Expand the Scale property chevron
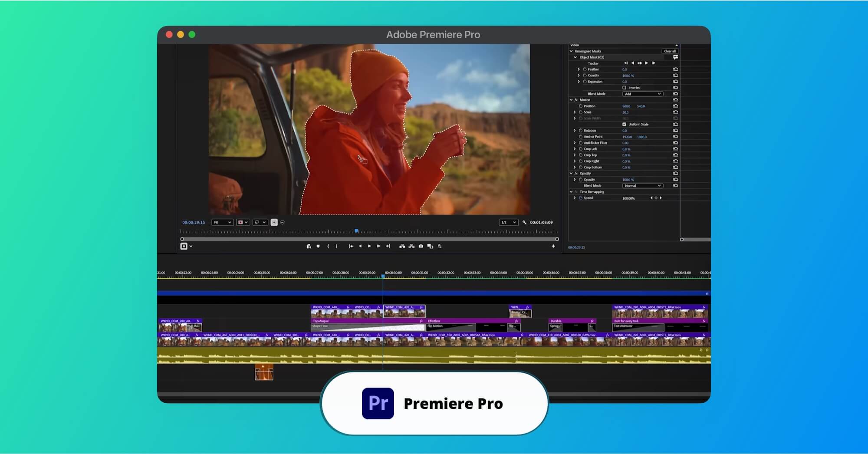Screen dimensions: 868x454 (575, 112)
